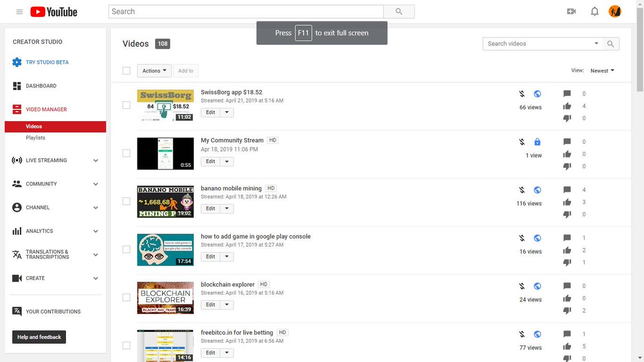The image size is (644, 362).
Task: Click the search magnifier button in header
Action: [x=399, y=11]
